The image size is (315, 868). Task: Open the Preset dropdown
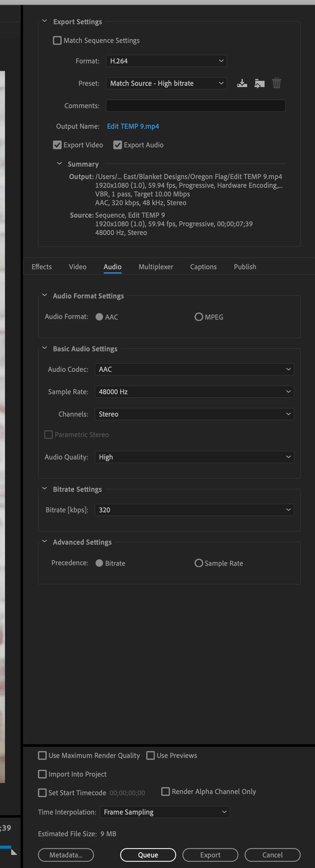click(x=166, y=83)
